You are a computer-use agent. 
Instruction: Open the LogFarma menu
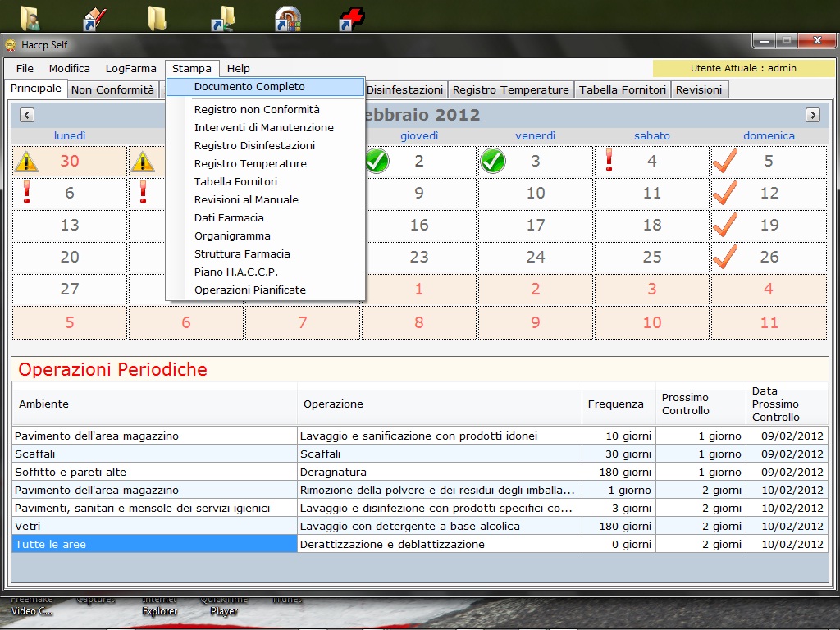[130, 69]
